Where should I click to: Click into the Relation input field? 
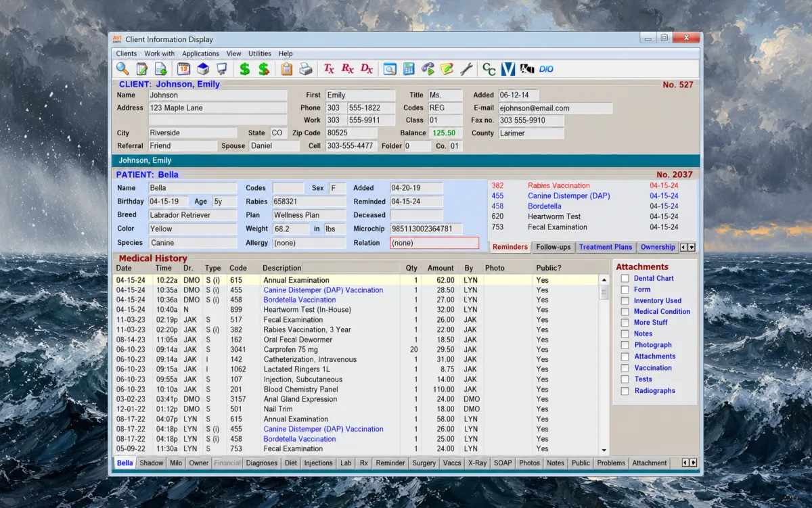[434, 243]
